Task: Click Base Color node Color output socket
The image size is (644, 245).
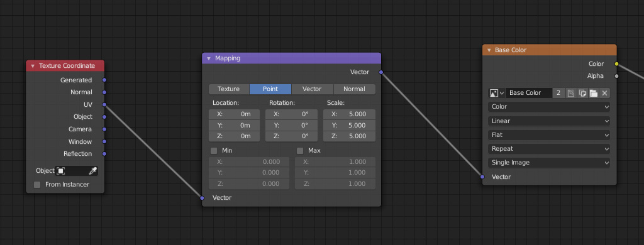Action: [616, 63]
